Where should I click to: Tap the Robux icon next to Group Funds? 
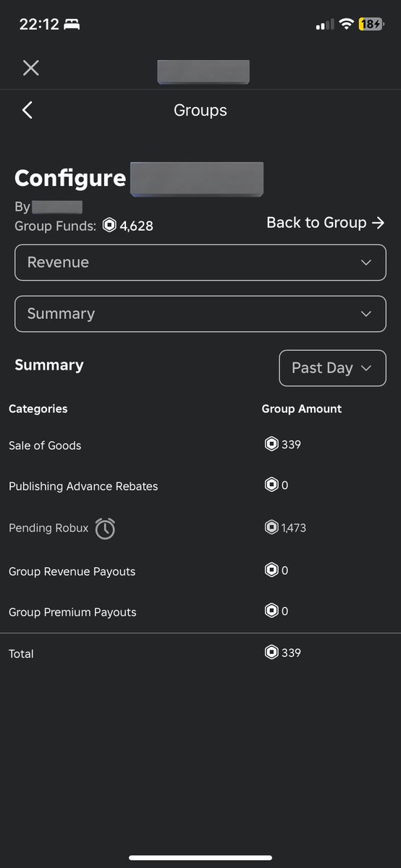pyautogui.click(x=109, y=226)
